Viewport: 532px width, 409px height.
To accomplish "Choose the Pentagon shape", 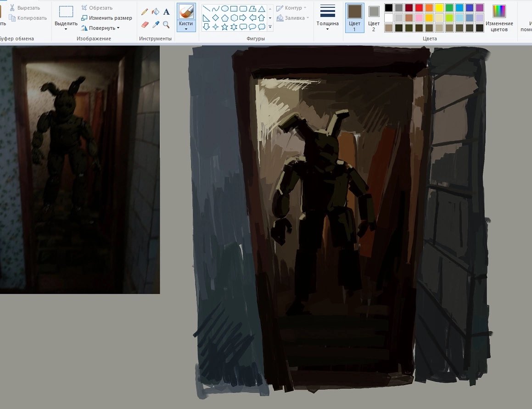I will click(224, 18).
